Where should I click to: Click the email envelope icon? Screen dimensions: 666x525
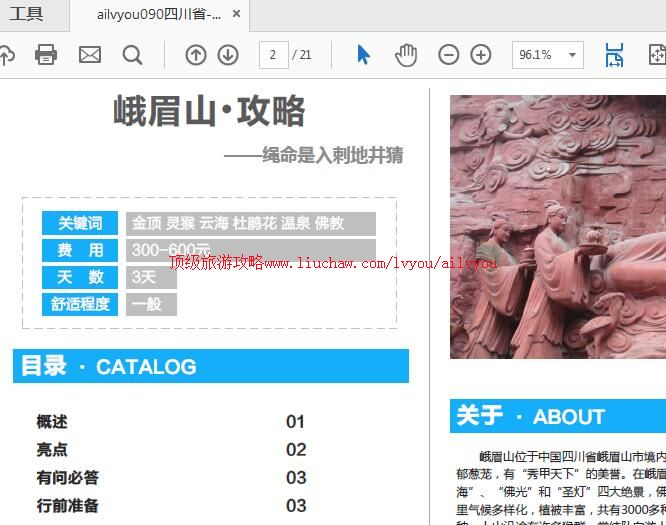click(x=90, y=55)
